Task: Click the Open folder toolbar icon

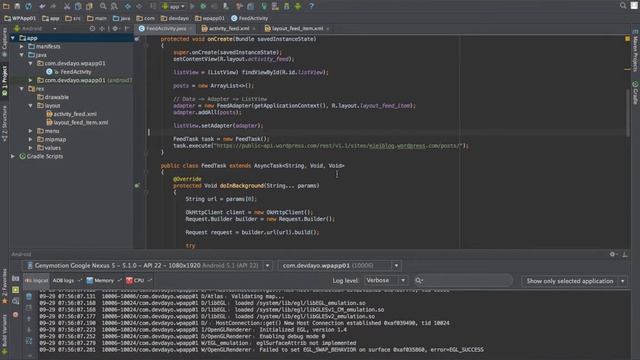Action: point(6,6)
